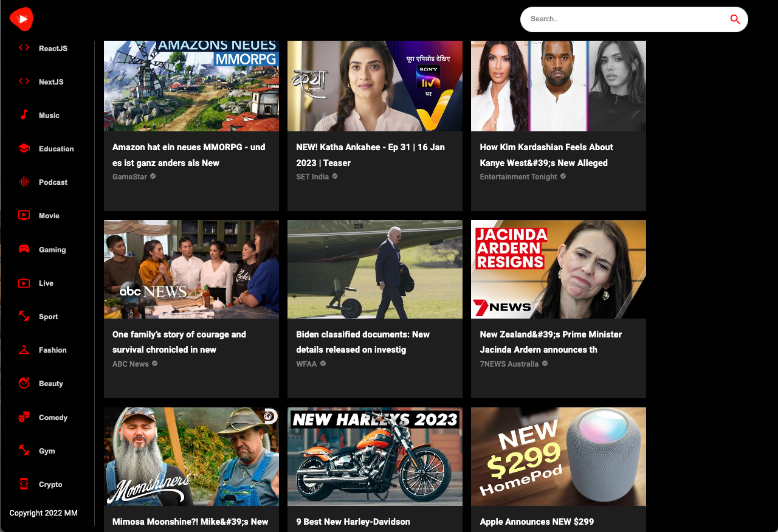The image size is (778, 532).
Task: Choose the Beauty category label
Action: [51, 384]
